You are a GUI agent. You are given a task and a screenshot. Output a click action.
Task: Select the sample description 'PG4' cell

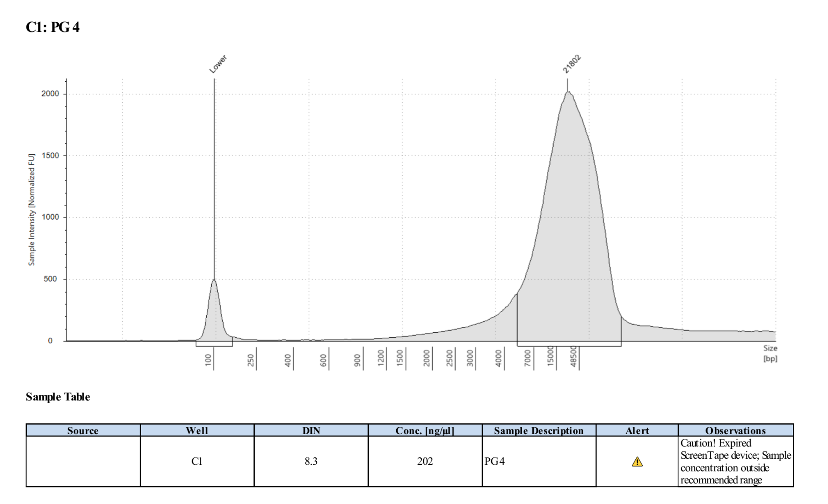point(539,462)
